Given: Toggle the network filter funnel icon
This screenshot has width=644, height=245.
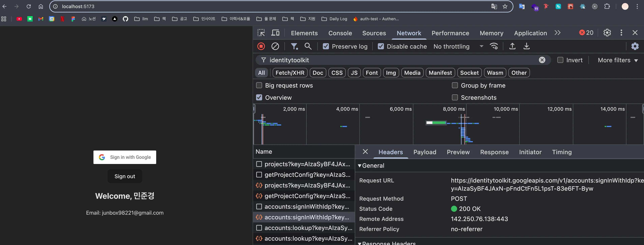Looking at the screenshot, I should click(x=294, y=46).
